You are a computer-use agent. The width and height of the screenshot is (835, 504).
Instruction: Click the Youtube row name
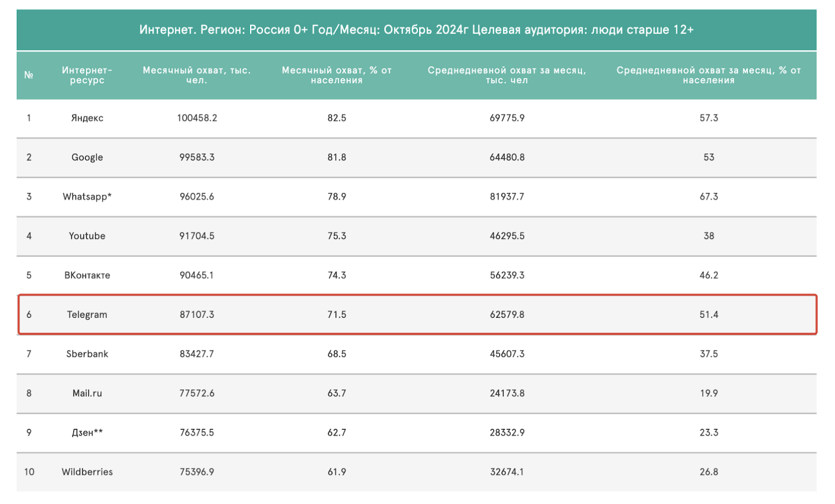87,236
